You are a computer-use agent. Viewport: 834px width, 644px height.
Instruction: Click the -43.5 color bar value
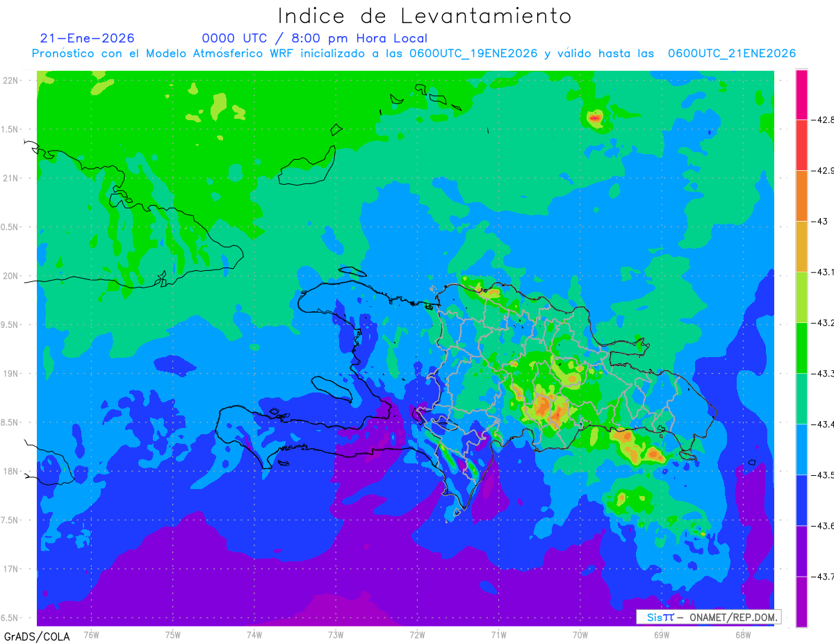(821, 475)
